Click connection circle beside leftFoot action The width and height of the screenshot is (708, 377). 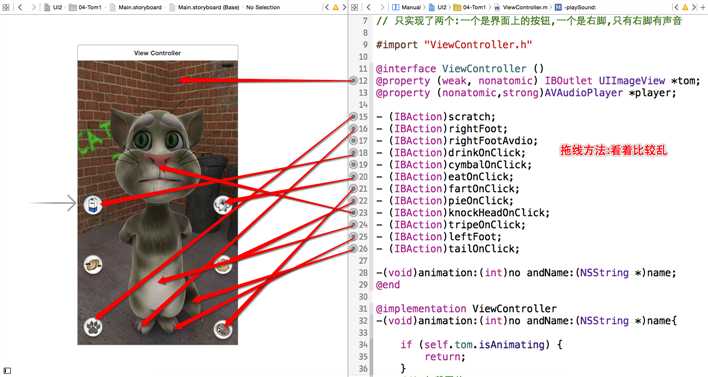(354, 237)
